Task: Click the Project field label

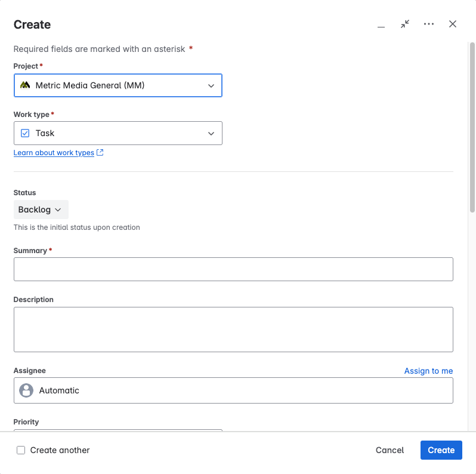Action: pos(26,66)
